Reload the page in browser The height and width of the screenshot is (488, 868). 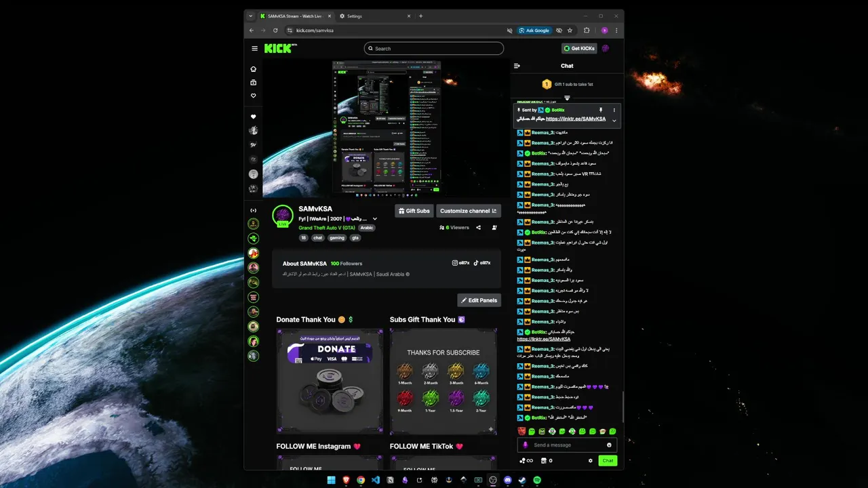click(x=275, y=30)
